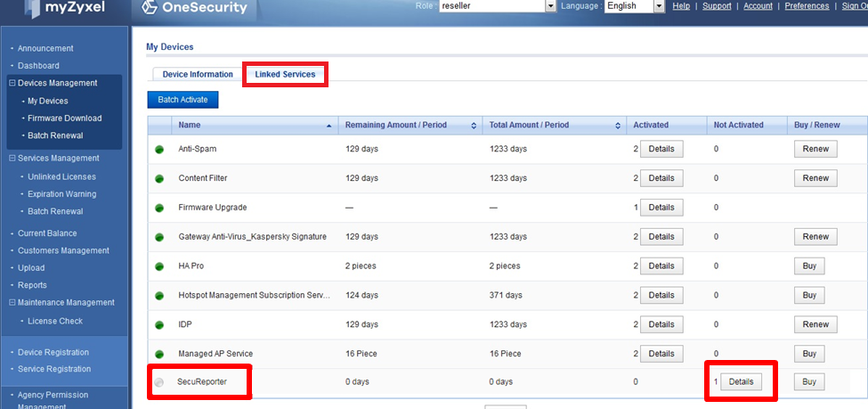Viewport: 868px width, 409px height.
Task: Sort by Remaining Amount / Period arrows
Action: (474, 126)
